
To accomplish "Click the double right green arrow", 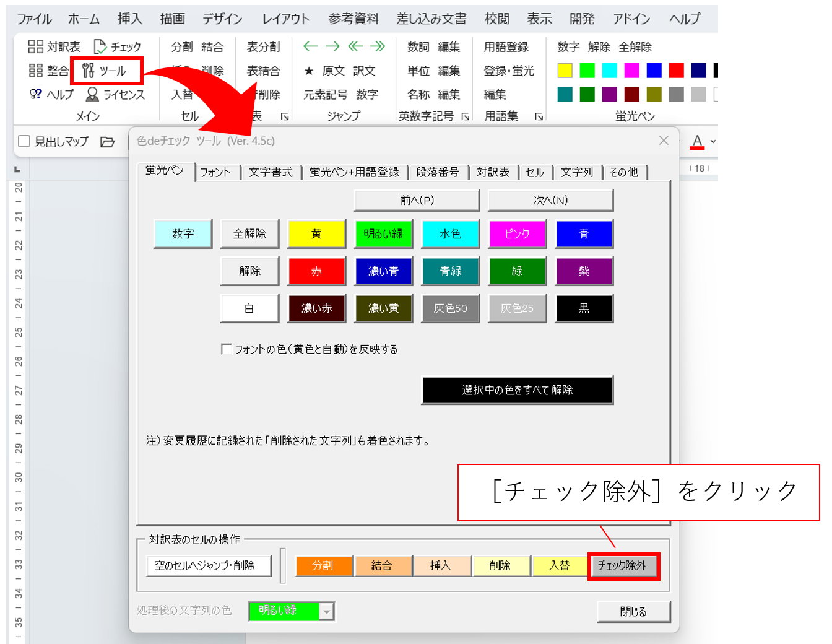I will 378,46.
